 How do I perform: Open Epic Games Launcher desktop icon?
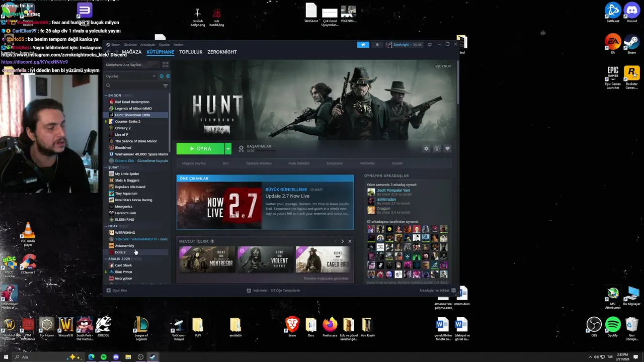[x=613, y=77]
